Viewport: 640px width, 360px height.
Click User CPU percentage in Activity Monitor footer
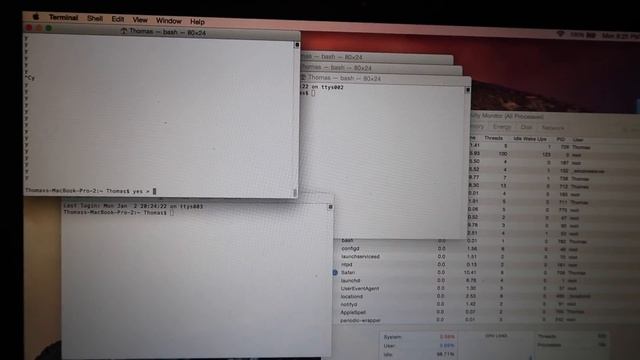[447, 345]
